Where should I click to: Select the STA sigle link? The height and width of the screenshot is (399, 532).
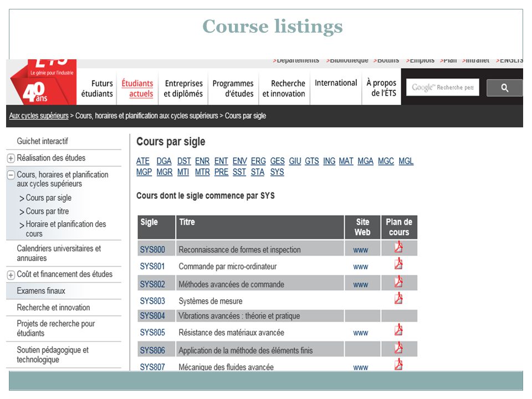tap(258, 172)
